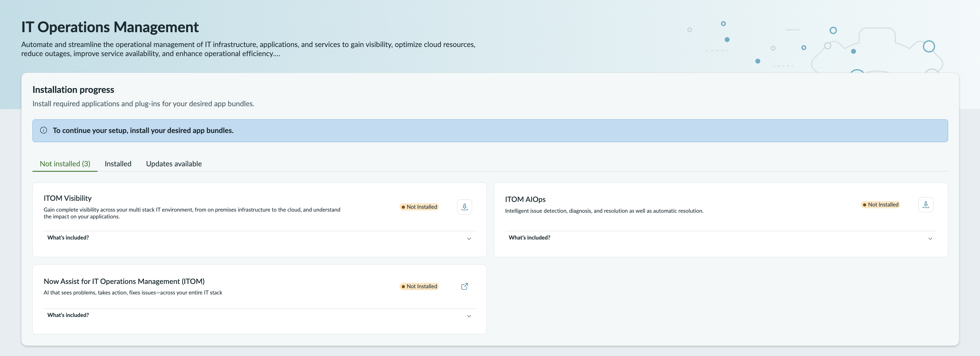Click the info icon in the setup banner

pyautogui.click(x=44, y=130)
